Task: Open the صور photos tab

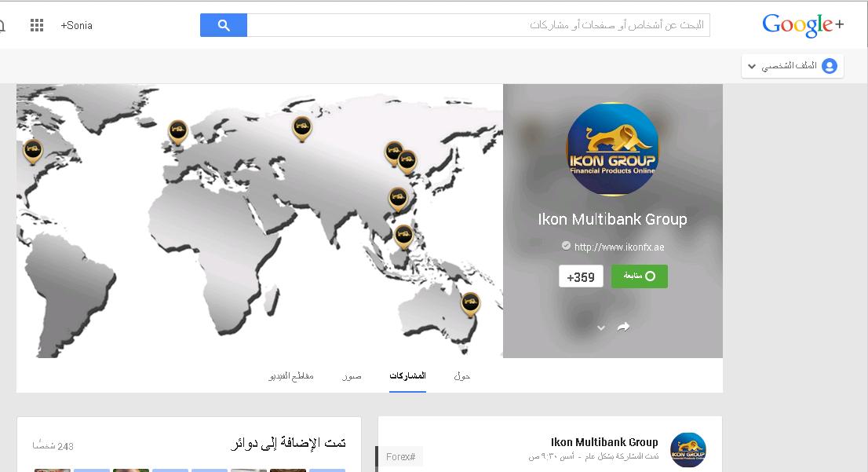Action: point(352,376)
